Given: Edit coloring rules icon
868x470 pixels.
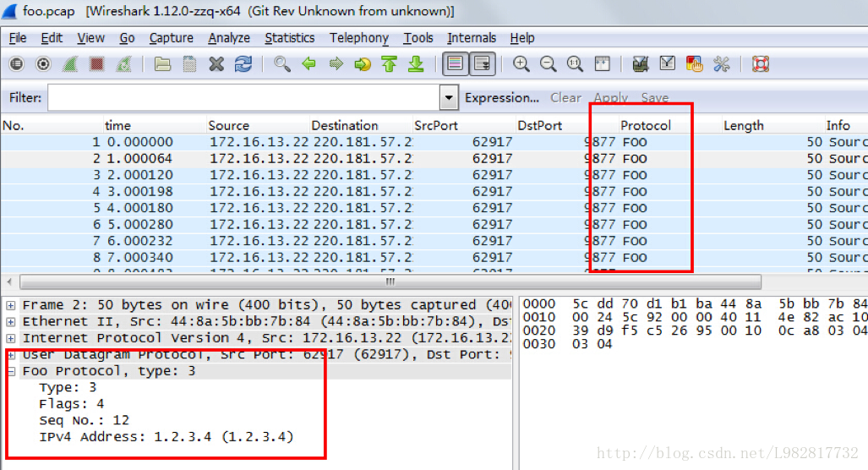Looking at the screenshot, I should click(x=694, y=64).
